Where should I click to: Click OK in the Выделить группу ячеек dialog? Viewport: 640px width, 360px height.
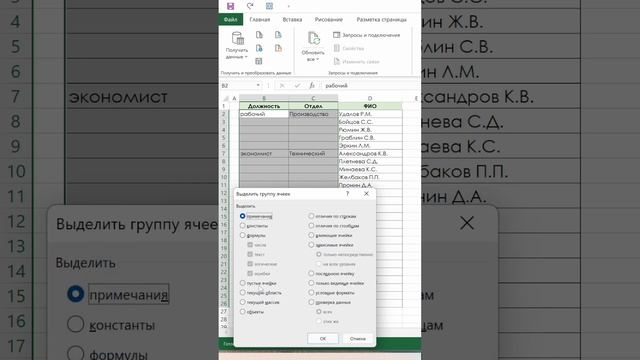pyautogui.click(x=323, y=338)
